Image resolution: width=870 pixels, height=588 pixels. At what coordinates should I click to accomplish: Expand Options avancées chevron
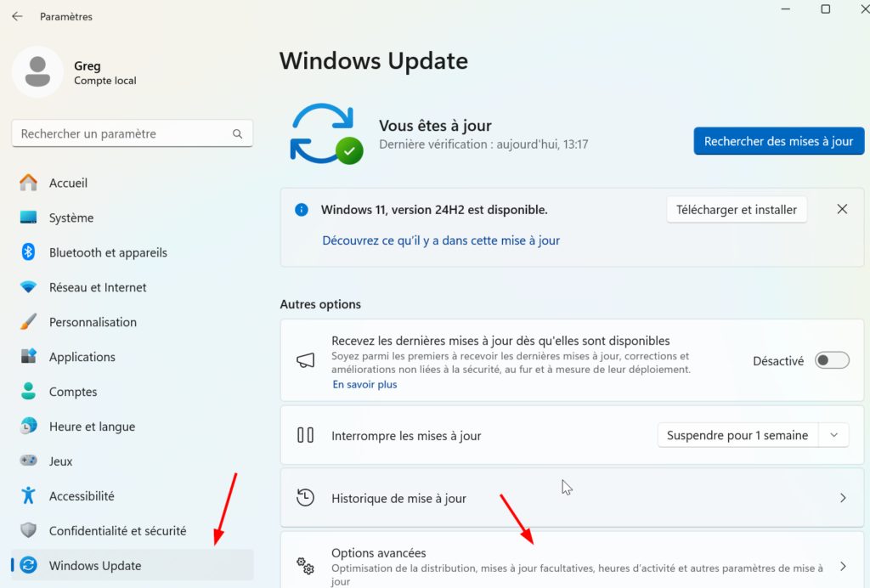pos(843,567)
